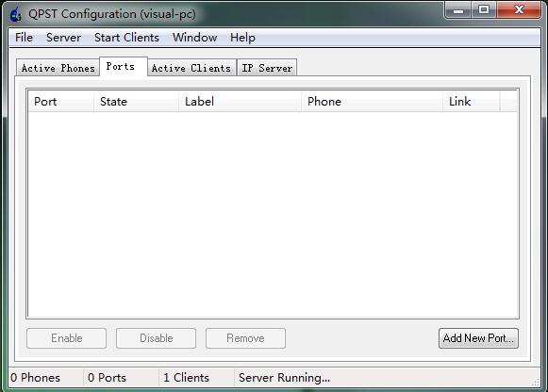Click the Add New Port button
This screenshot has width=548, height=392.
point(478,338)
